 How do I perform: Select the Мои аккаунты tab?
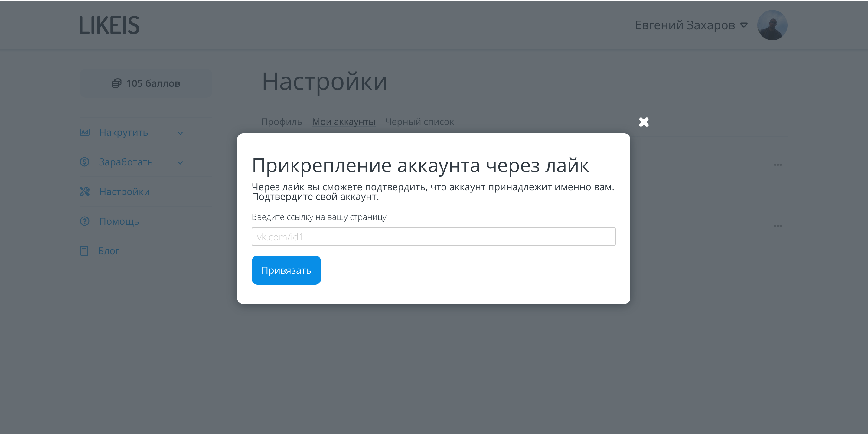pyautogui.click(x=343, y=122)
